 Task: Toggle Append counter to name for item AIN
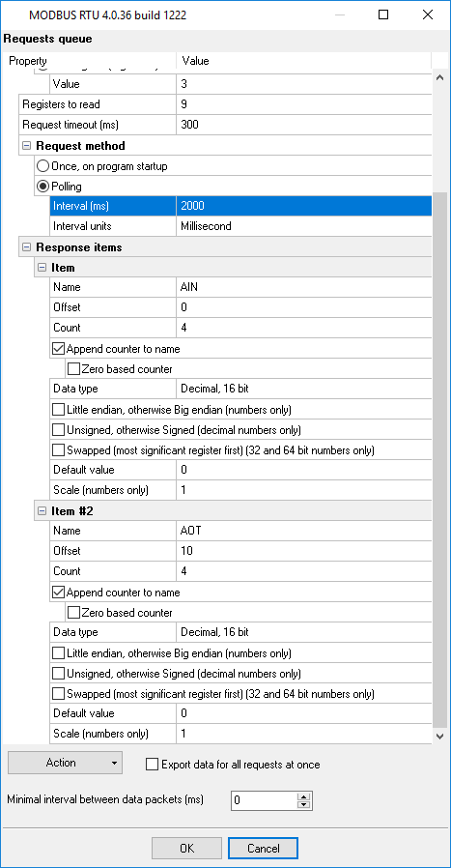coord(59,349)
